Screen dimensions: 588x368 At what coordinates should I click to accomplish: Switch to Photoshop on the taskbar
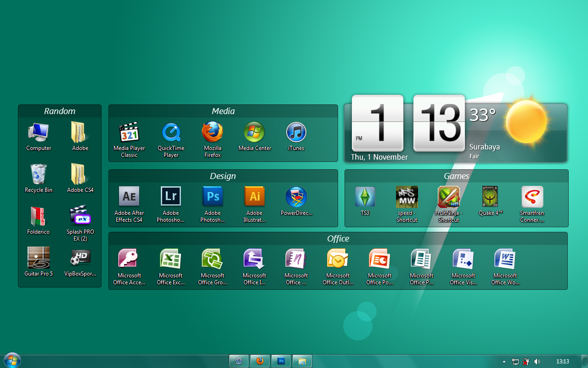coord(281,361)
